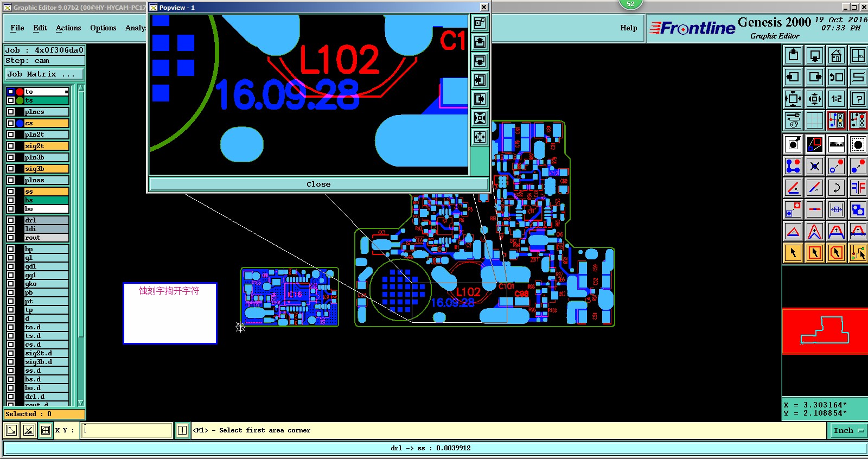The image size is (868, 459).
Task: Open the Inch units dropdown
Action: 848,431
